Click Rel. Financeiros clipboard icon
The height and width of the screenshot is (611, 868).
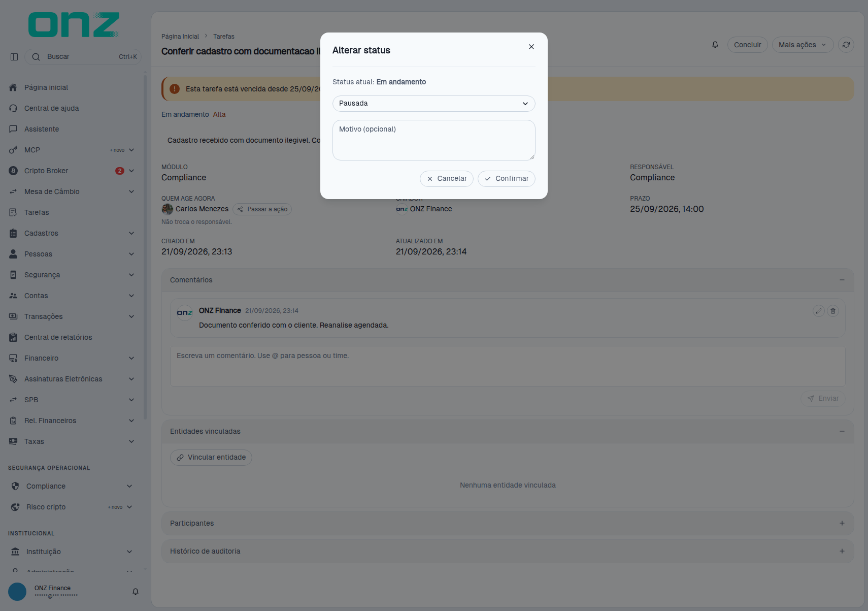[x=13, y=421]
